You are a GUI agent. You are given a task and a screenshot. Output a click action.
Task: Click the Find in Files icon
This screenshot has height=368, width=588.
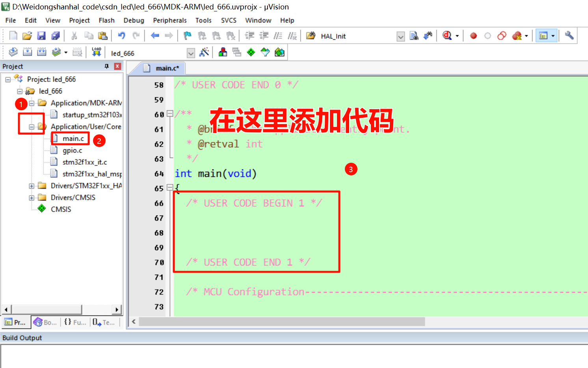coord(311,36)
